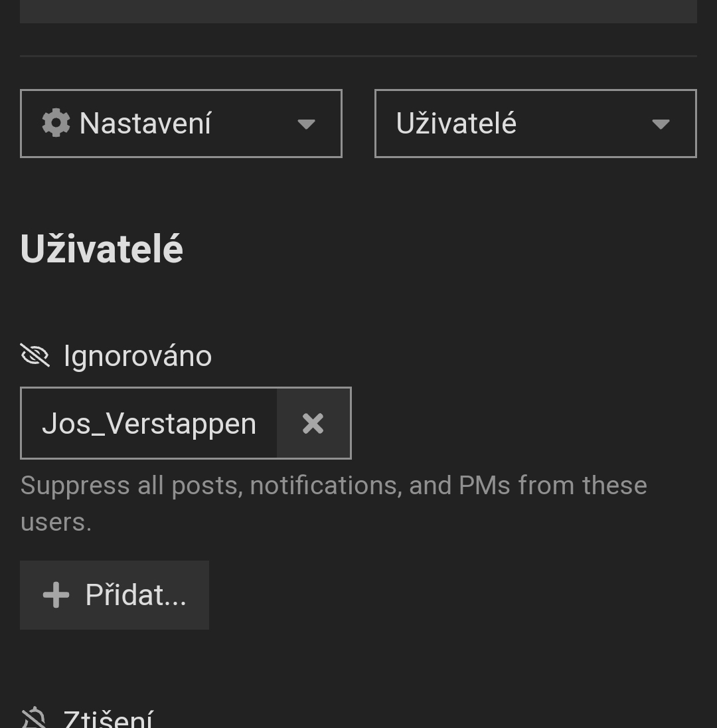Click the gray bar at the top
The height and width of the screenshot is (728, 717).
[x=358, y=11]
